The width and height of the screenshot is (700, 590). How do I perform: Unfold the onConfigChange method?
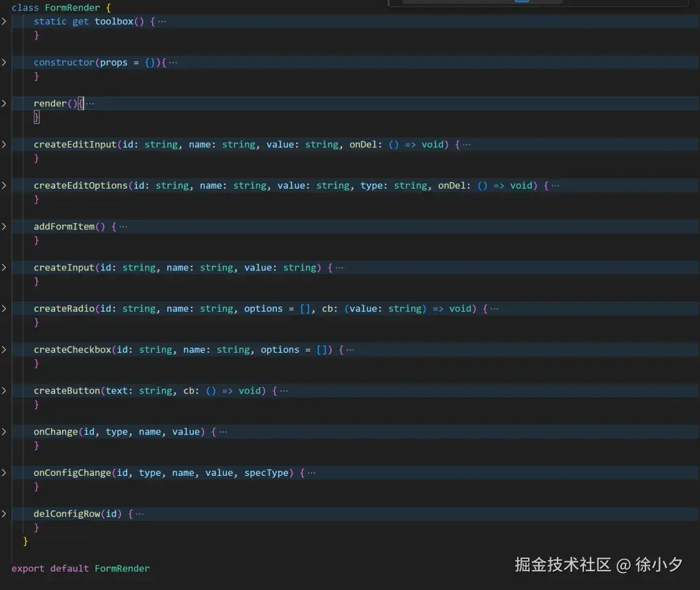(x=4, y=473)
